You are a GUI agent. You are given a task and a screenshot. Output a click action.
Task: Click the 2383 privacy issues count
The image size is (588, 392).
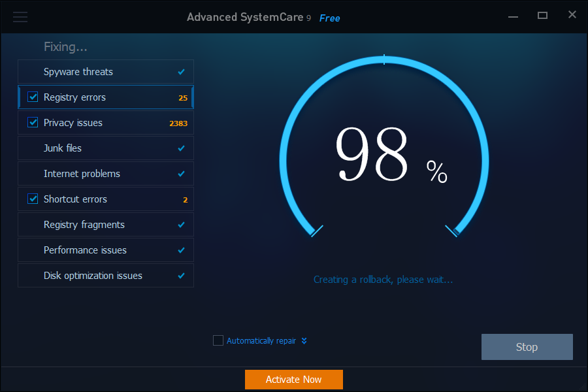[178, 123]
